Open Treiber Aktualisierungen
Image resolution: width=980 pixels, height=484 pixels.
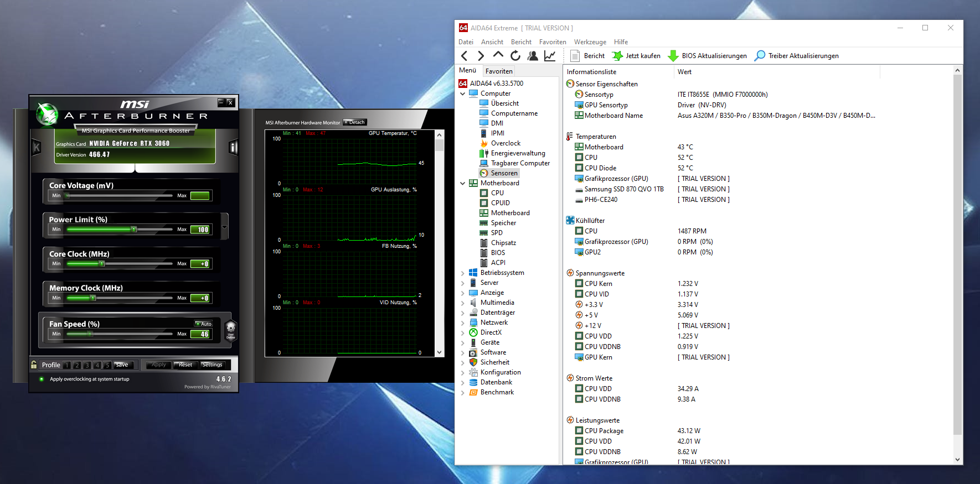(x=797, y=56)
